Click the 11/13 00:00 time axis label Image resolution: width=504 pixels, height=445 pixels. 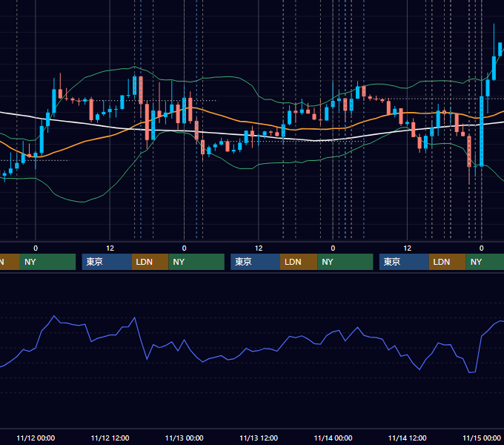184,438
